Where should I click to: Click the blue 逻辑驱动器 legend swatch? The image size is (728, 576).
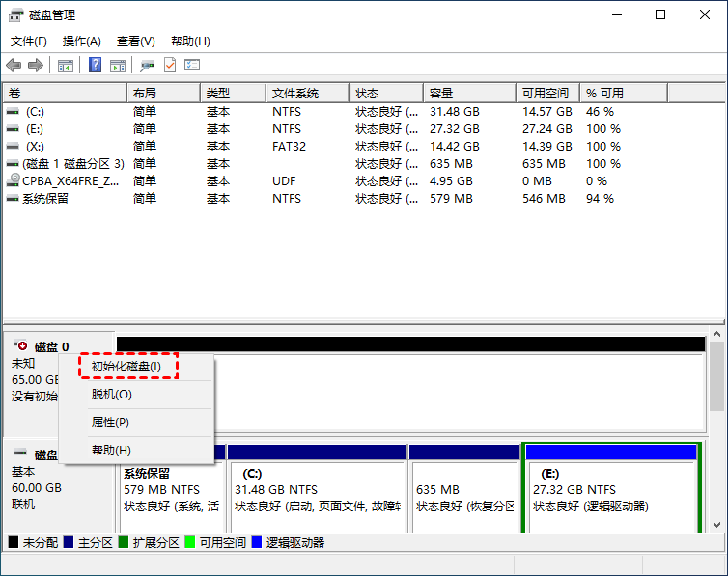[256, 542]
